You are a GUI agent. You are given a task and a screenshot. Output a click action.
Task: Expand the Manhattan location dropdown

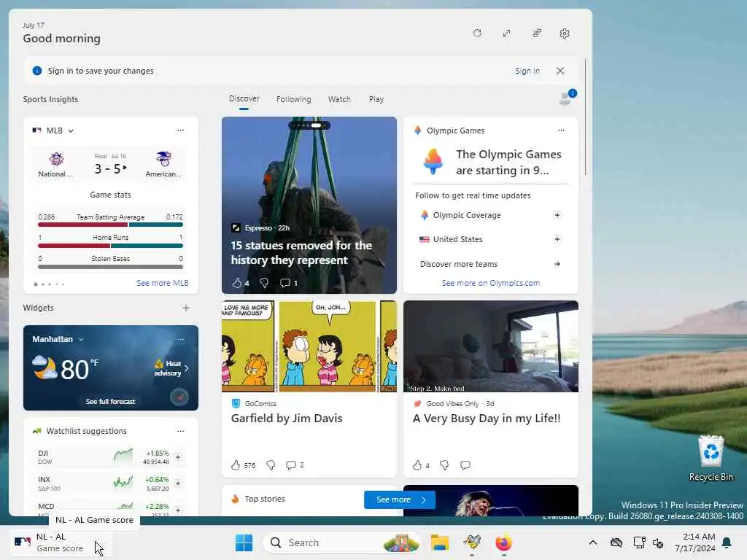pos(81,340)
